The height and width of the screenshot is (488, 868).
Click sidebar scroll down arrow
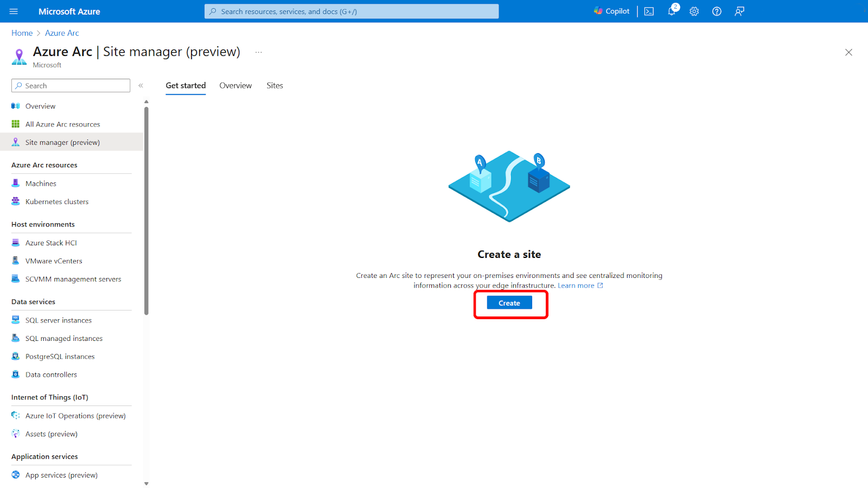pyautogui.click(x=146, y=484)
